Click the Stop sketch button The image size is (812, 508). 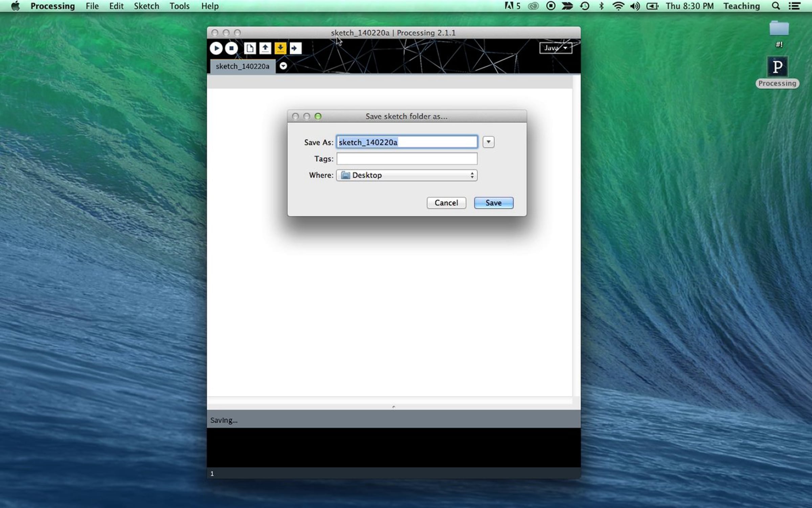click(x=231, y=48)
